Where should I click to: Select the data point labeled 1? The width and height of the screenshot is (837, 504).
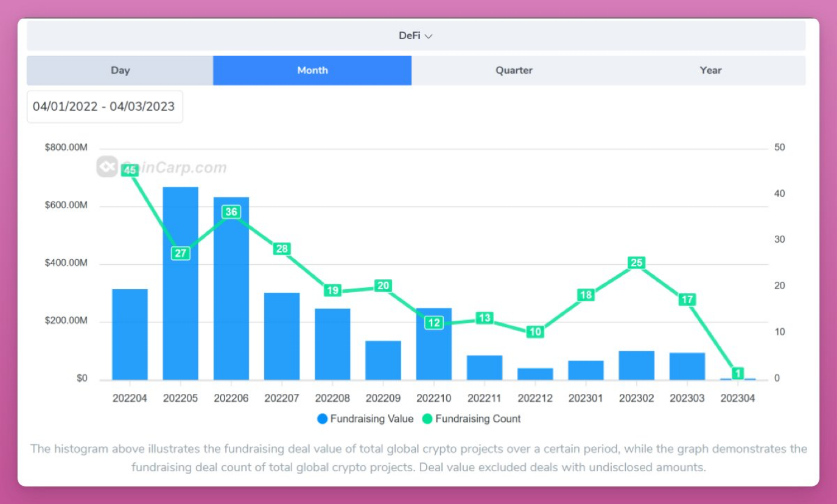coord(738,373)
